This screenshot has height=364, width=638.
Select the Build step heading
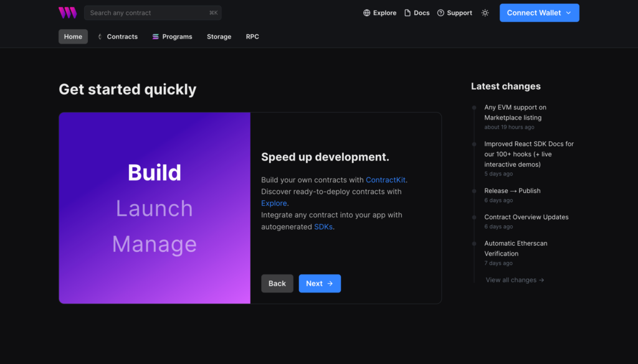pyautogui.click(x=155, y=172)
